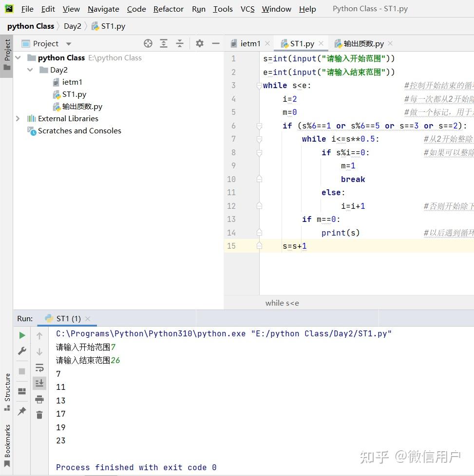Expand the External Libraries tree node
This screenshot has height=476, width=474.
tap(18, 118)
